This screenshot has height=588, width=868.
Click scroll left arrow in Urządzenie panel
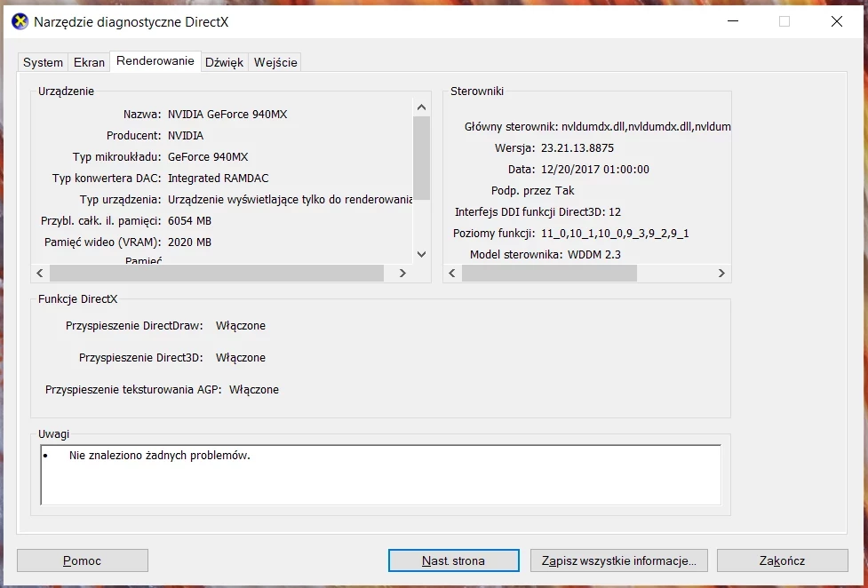40,273
